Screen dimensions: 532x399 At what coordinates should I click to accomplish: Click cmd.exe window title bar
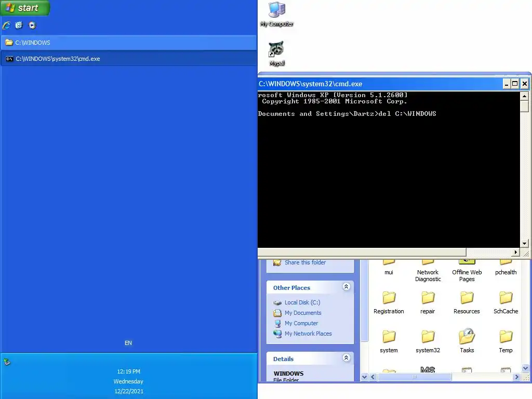coord(380,84)
